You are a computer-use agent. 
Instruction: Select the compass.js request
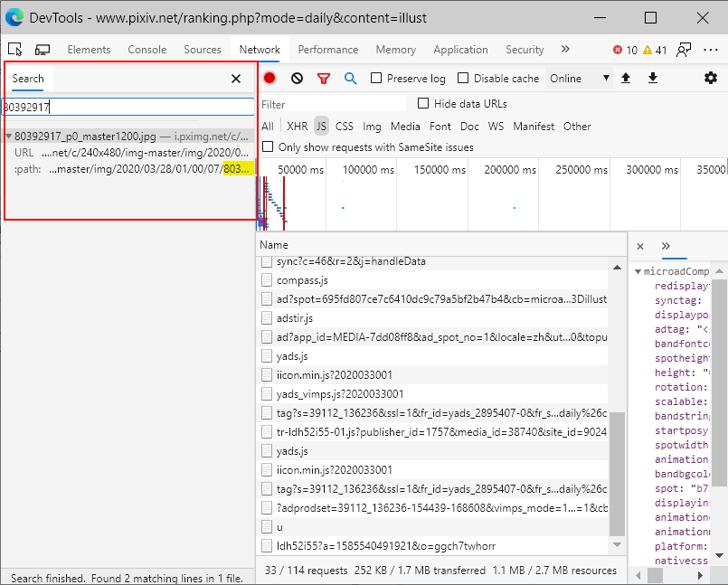pyautogui.click(x=431, y=280)
